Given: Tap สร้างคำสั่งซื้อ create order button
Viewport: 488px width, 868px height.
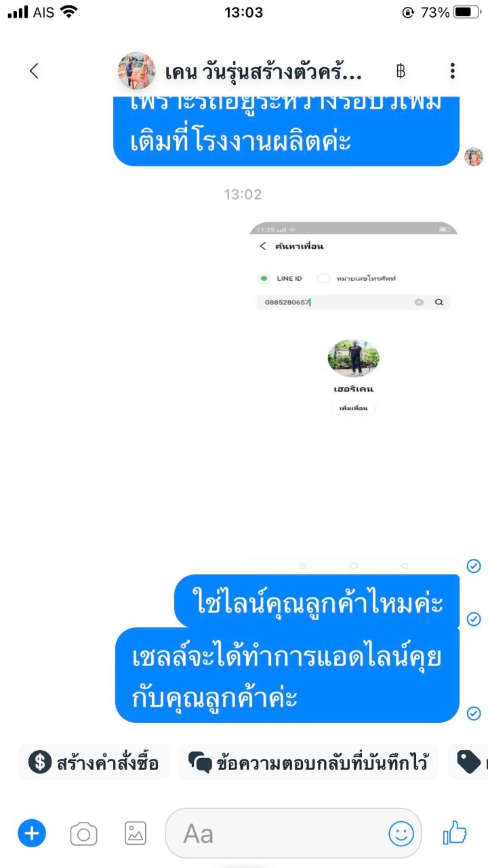Looking at the screenshot, I should (x=94, y=762).
